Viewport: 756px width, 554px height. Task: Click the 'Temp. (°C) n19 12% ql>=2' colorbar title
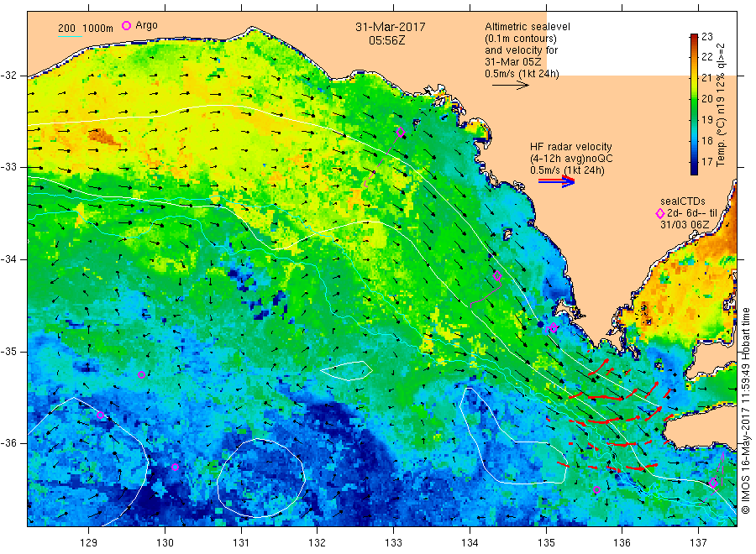coord(721,105)
